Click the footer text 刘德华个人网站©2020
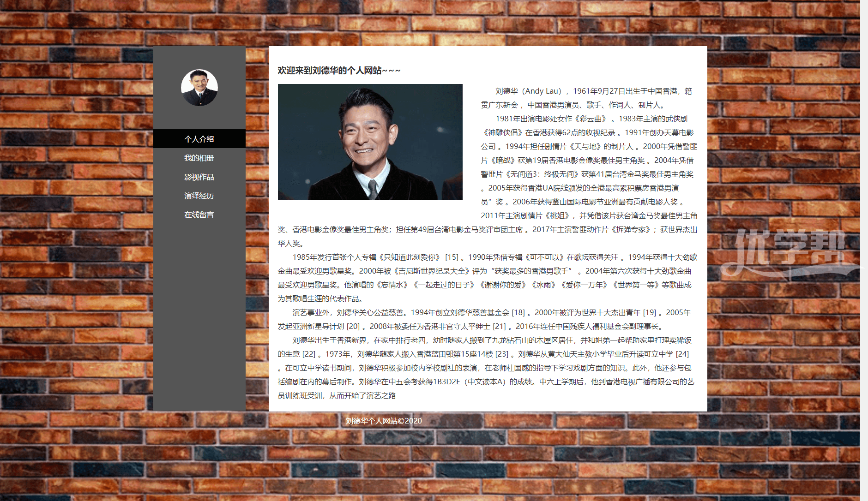 pos(383,421)
